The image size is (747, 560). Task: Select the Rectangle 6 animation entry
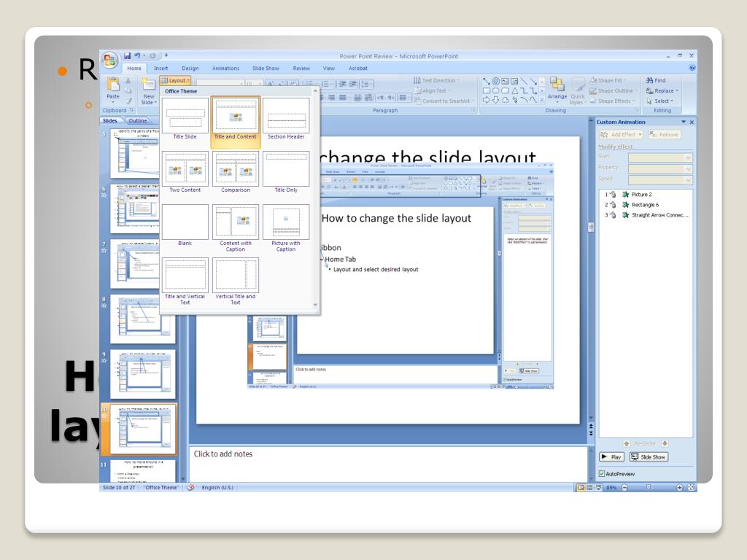click(645, 205)
